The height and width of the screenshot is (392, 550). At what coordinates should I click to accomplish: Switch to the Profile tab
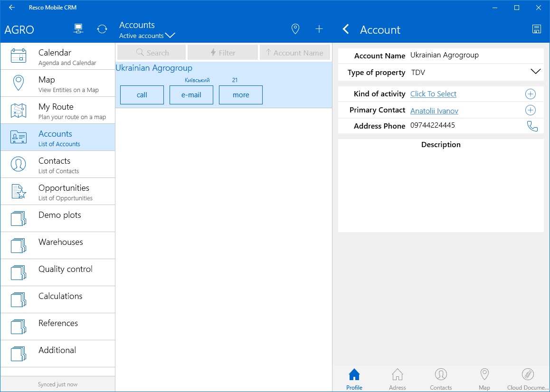tap(354, 379)
